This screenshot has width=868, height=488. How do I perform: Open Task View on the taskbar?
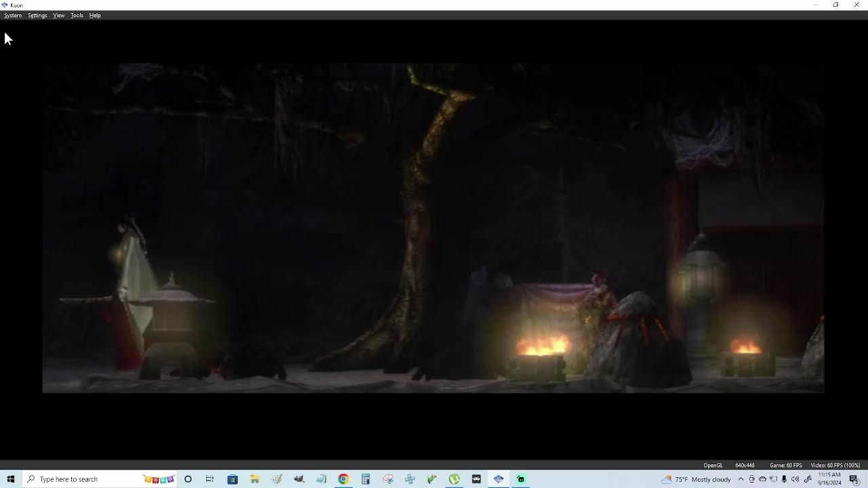210,479
